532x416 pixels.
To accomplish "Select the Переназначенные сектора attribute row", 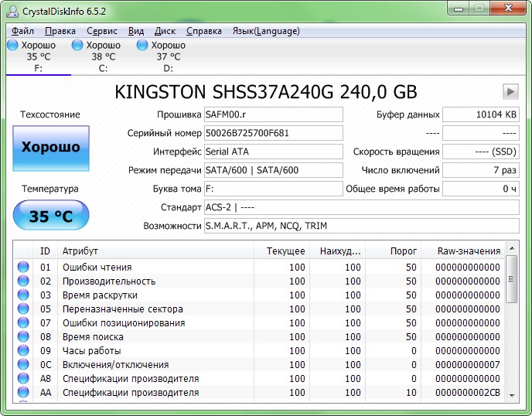I will pos(260,309).
